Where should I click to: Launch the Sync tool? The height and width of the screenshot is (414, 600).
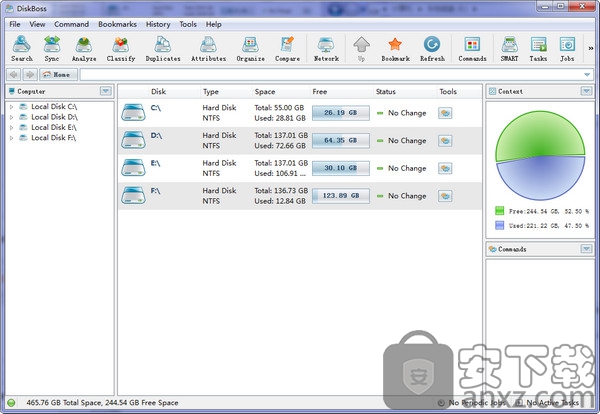(x=52, y=49)
